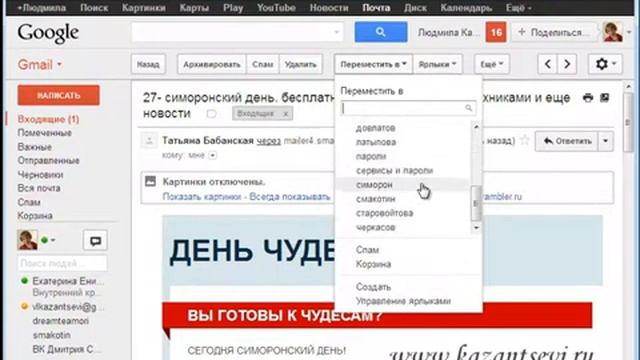Toggle importance marker next to subject
640x360 pixels.
click(211, 114)
